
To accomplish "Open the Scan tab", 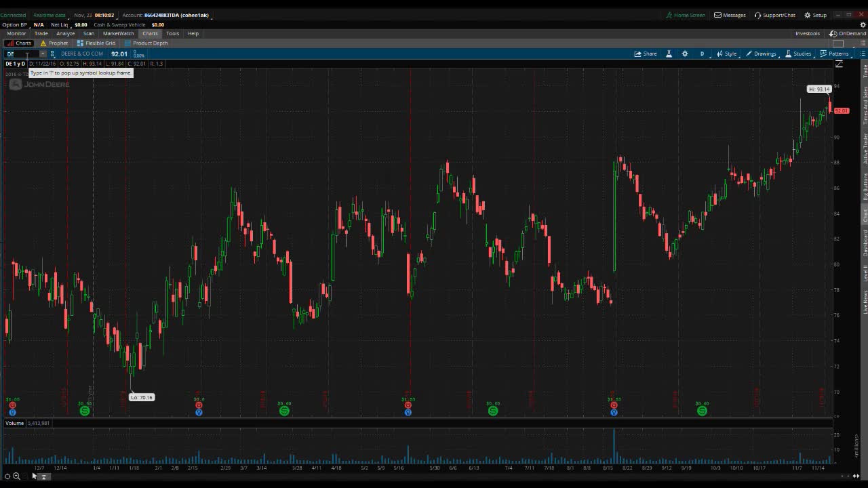I will tap(89, 33).
